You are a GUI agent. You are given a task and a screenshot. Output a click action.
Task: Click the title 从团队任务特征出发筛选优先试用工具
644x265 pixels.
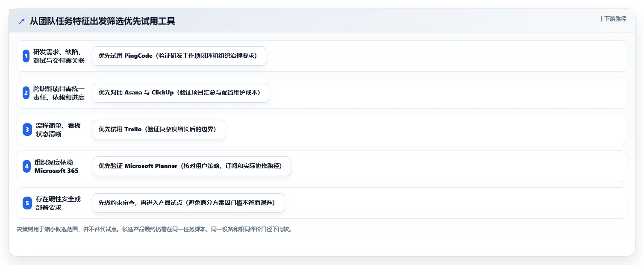click(103, 21)
